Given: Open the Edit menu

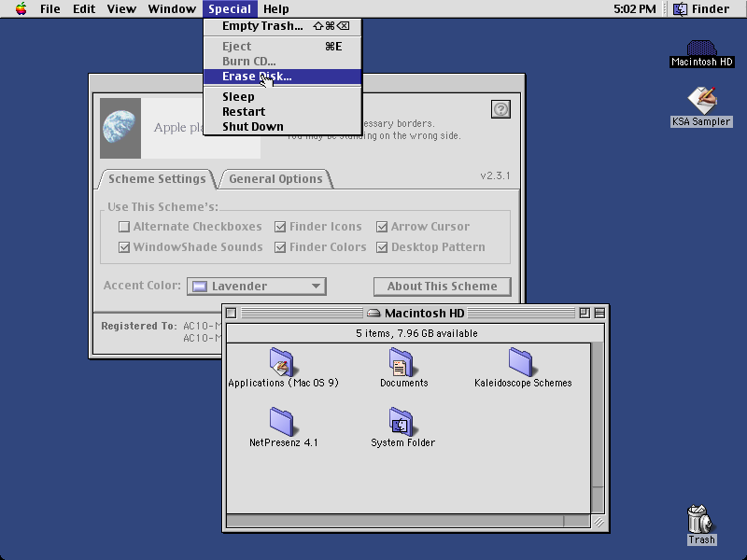Looking at the screenshot, I should click(84, 9).
